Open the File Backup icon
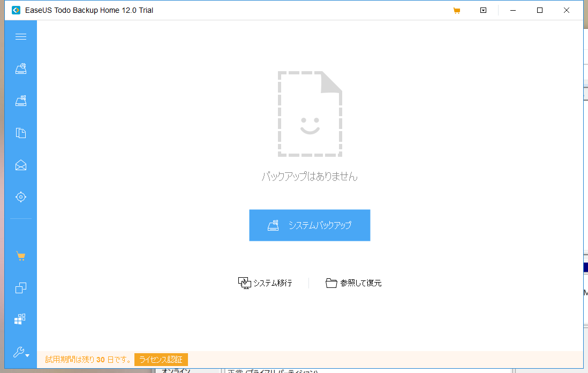Image resolution: width=588 pixels, height=373 pixels. 20,133
